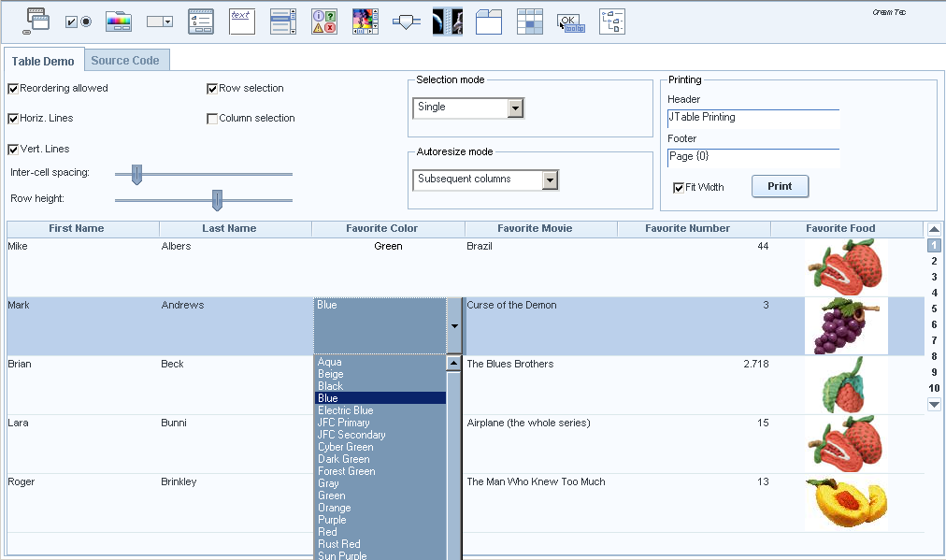Switch to the Source Code tab

click(x=125, y=61)
